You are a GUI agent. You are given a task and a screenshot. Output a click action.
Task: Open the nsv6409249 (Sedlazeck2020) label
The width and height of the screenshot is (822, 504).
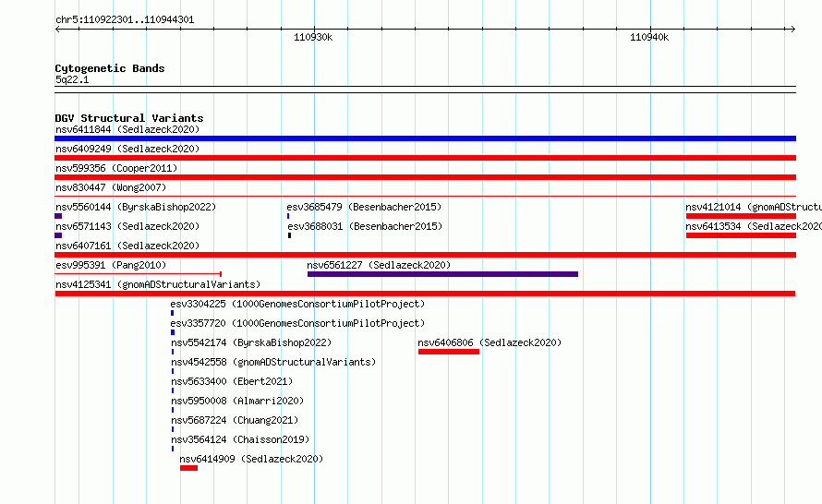[127, 149]
